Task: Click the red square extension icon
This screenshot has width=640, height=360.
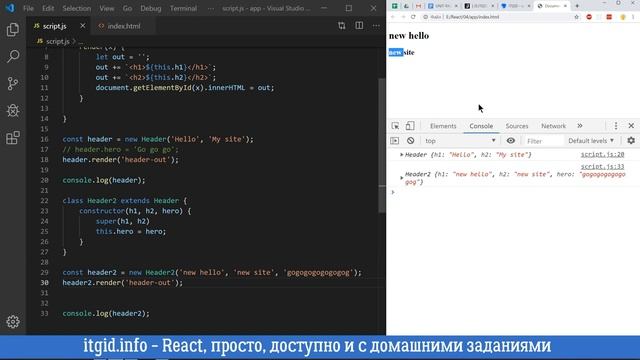Action: point(609,17)
